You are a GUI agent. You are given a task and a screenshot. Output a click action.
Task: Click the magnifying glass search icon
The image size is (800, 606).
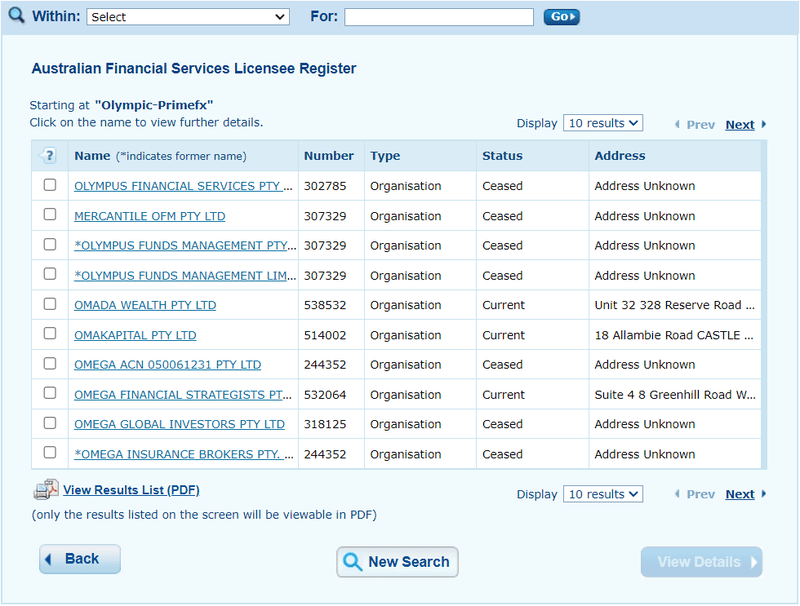click(x=16, y=15)
